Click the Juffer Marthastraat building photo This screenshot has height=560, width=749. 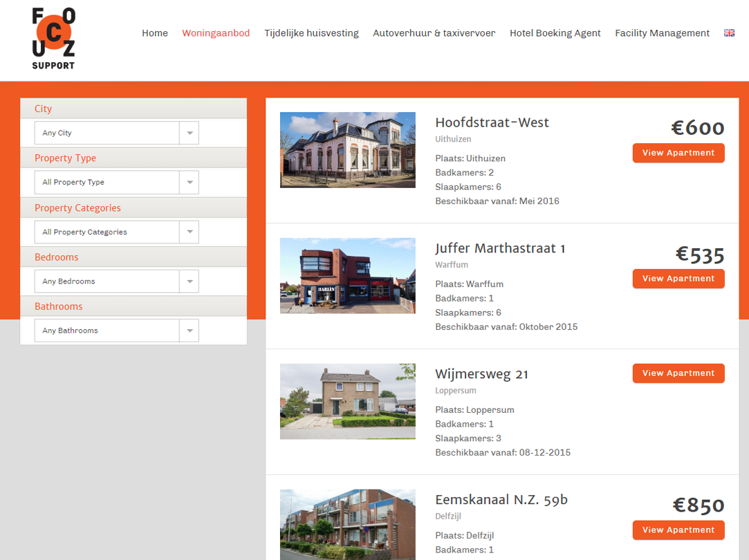(348, 275)
